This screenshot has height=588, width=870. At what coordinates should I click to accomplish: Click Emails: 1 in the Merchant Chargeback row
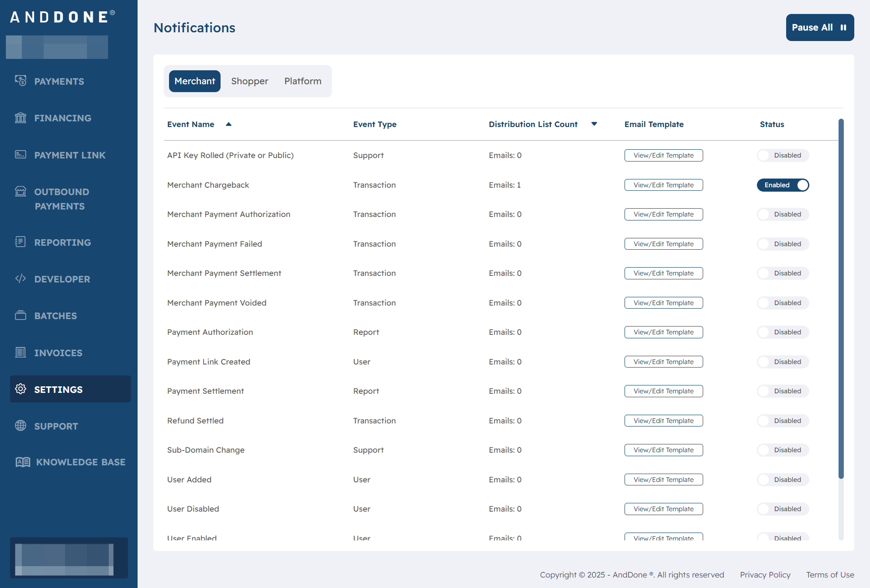[x=504, y=185]
